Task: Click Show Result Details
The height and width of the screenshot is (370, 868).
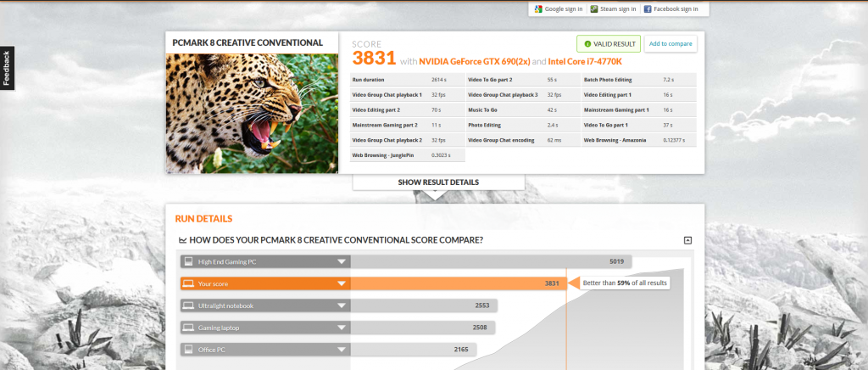Action: 438,182
